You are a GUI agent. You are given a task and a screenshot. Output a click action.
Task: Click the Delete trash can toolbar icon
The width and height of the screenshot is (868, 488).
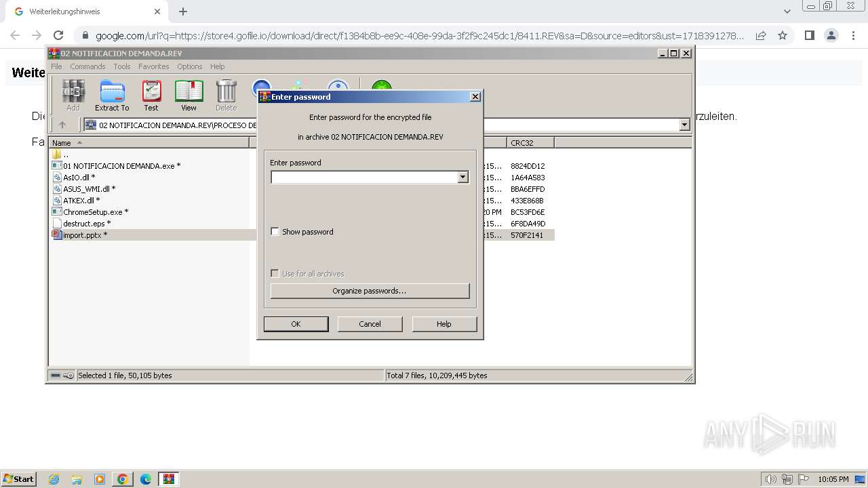226,95
